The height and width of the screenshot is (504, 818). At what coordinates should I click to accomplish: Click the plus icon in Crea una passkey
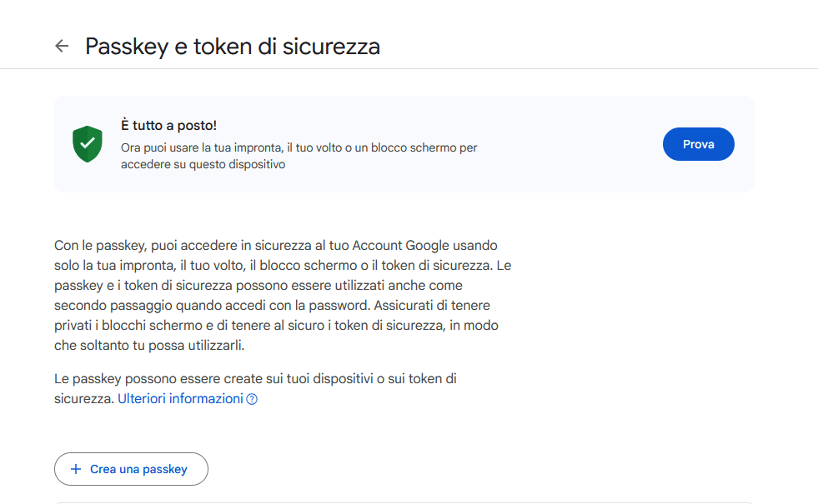[x=76, y=469]
